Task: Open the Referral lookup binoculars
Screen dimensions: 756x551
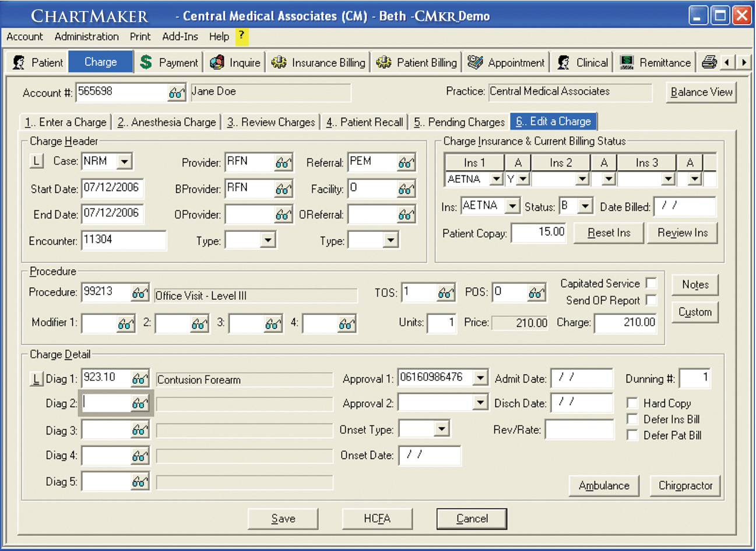Action: [x=406, y=163]
